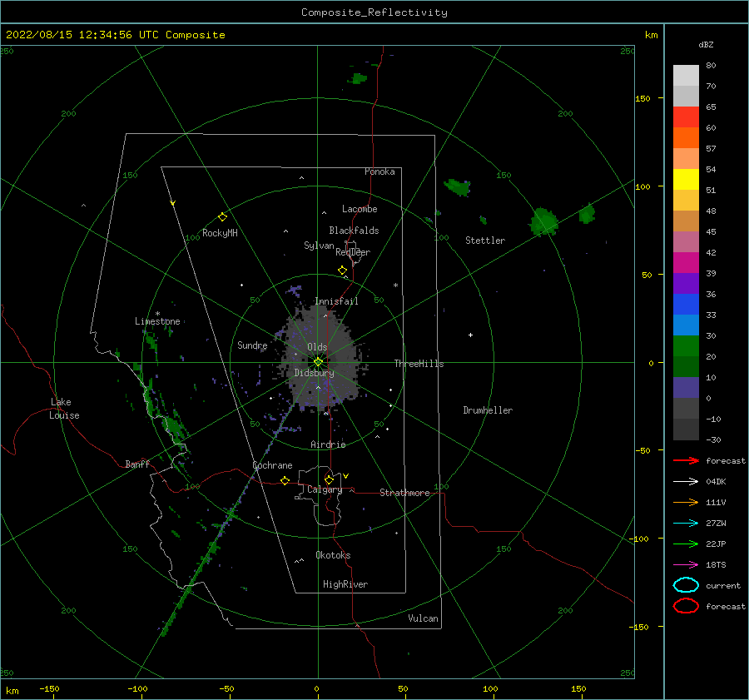The width and height of the screenshot is (749, 700).
Task: Click the green 22JP arrow icon
Action: (x=686, y=544)
